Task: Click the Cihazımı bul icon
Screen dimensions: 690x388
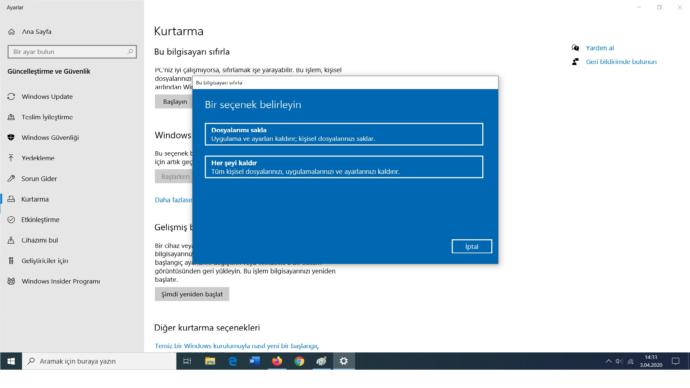Action: click(x=11, y=240)
